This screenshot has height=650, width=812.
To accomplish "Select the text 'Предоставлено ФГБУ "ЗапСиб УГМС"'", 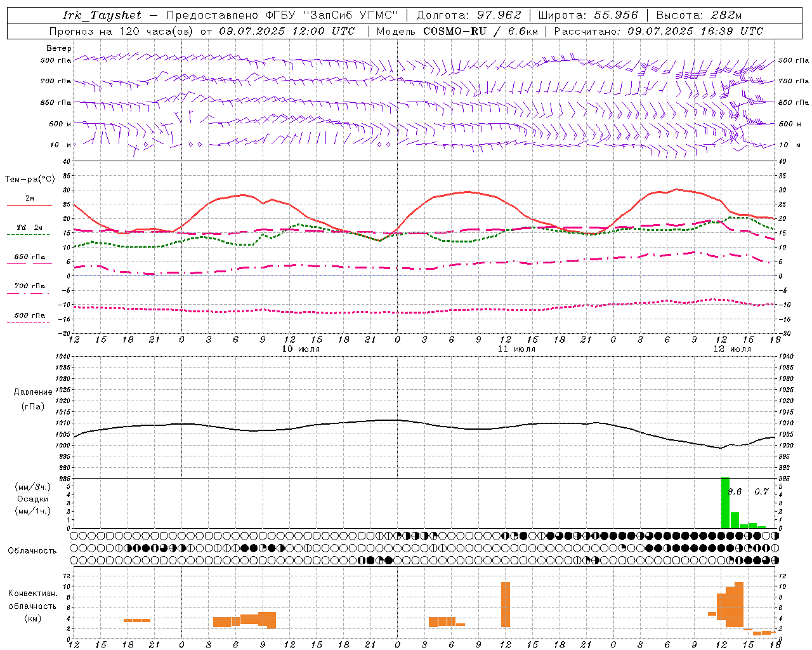I will 282,15.
